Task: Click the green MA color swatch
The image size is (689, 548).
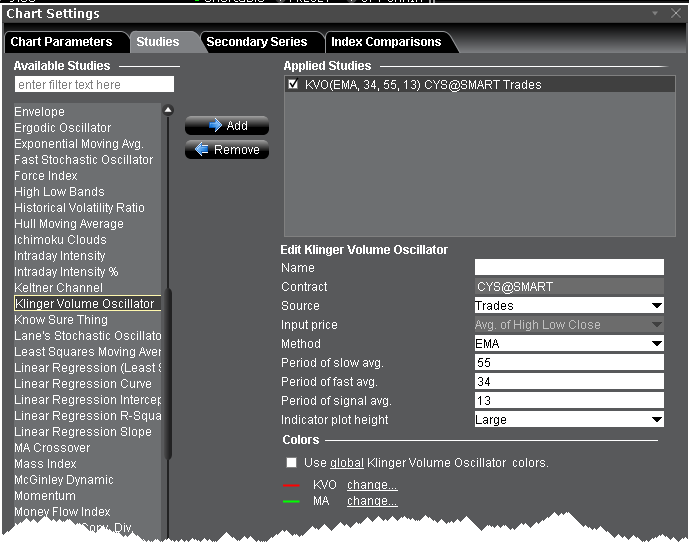Action: (x=291, y=502)
